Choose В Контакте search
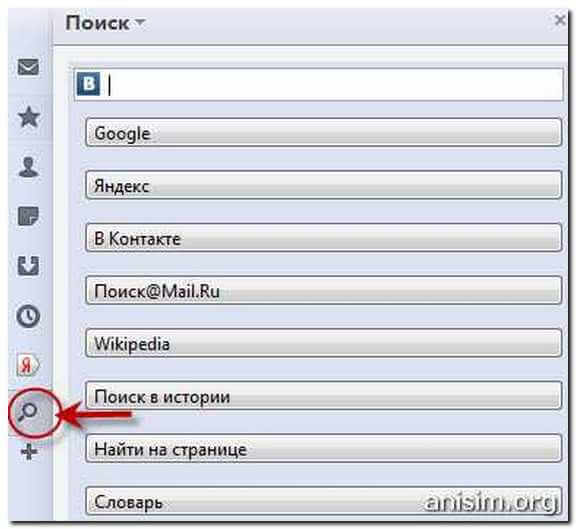The image size is (576, 529). (x=324, y=238)
